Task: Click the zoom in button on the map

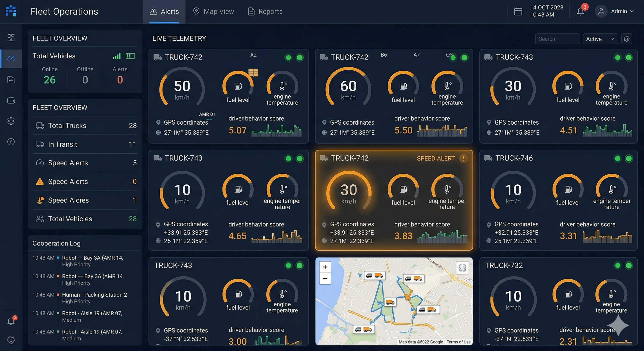Action: (325, 267)
